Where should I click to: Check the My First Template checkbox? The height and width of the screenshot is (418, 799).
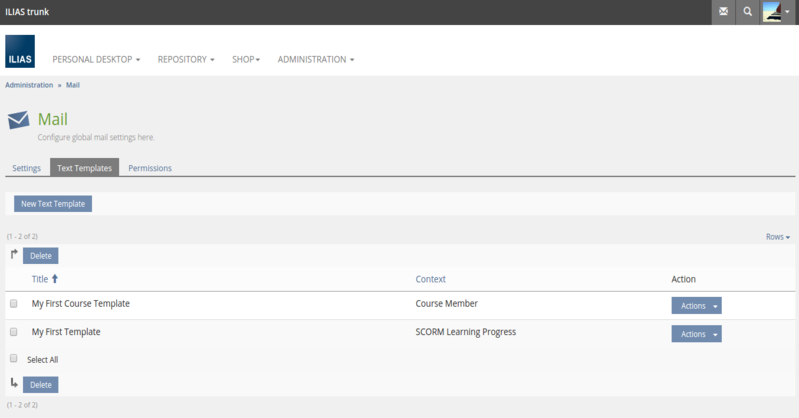coord(14,331)
